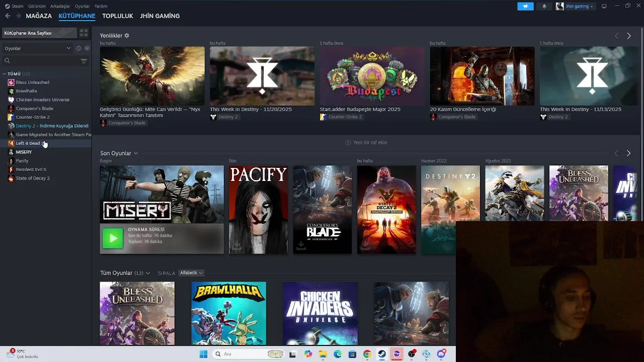Open the Alfabetik sort dropdown

click(191, 273)
